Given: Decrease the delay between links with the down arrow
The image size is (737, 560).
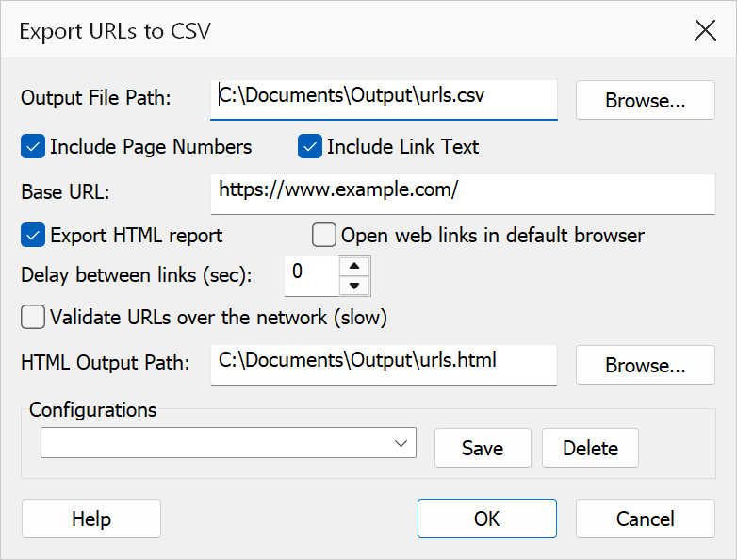Looking at the screenshot, I should coord(354,286).
